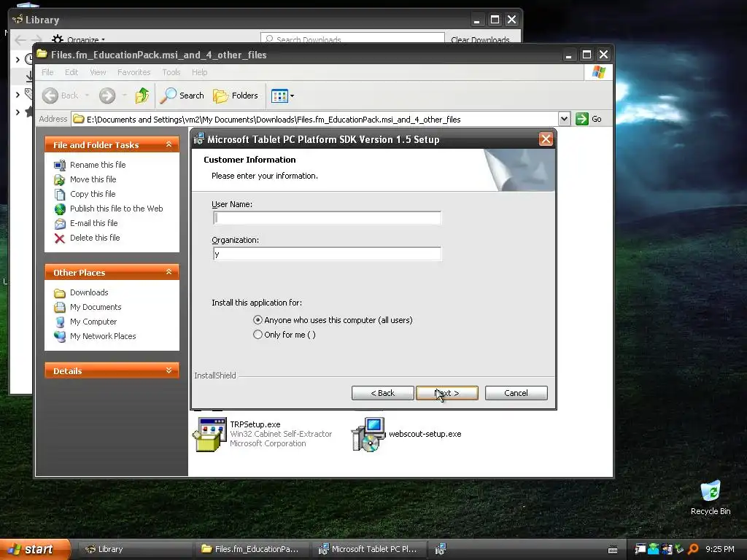
Task: Click the E-mail envelope icon
Action: tap(60, 224)
